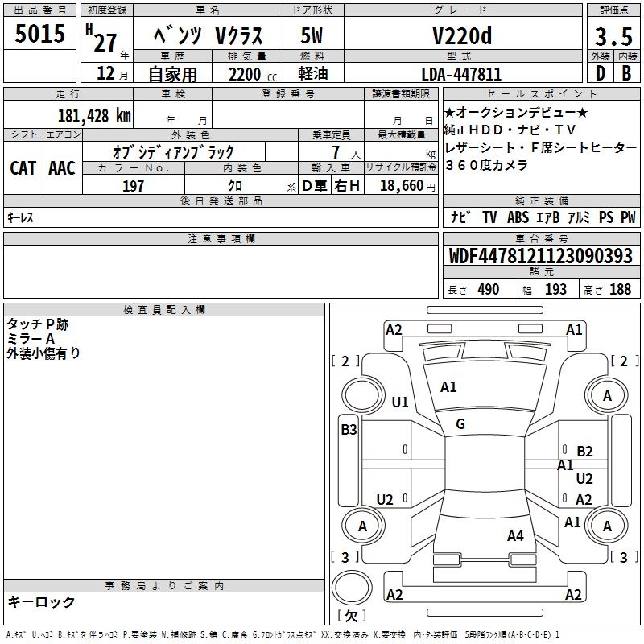Click the front-right wheel circle marked A
The width and height of the screenshot is (644, 644).
[x=607, y=395]
